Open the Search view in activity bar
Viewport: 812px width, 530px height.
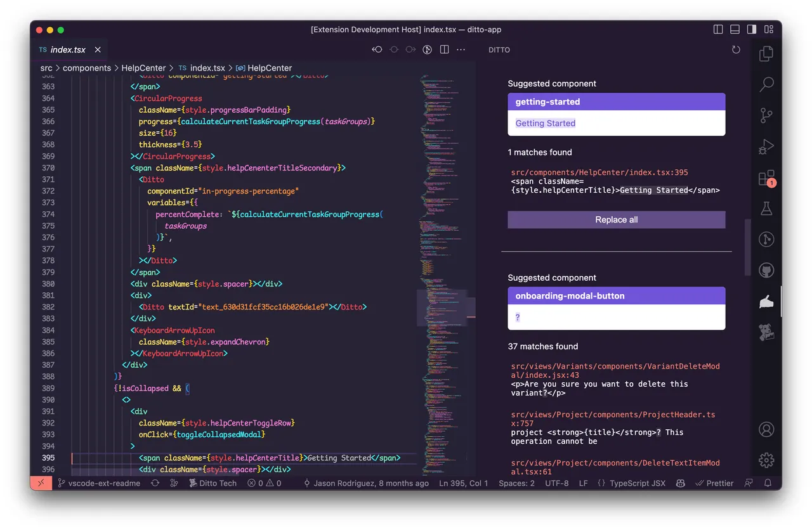click(x=766, y=84)
